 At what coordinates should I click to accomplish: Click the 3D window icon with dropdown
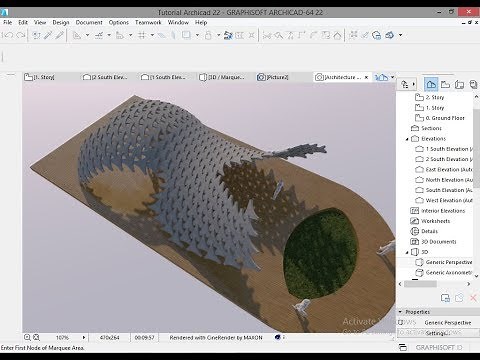pos(389,35)
